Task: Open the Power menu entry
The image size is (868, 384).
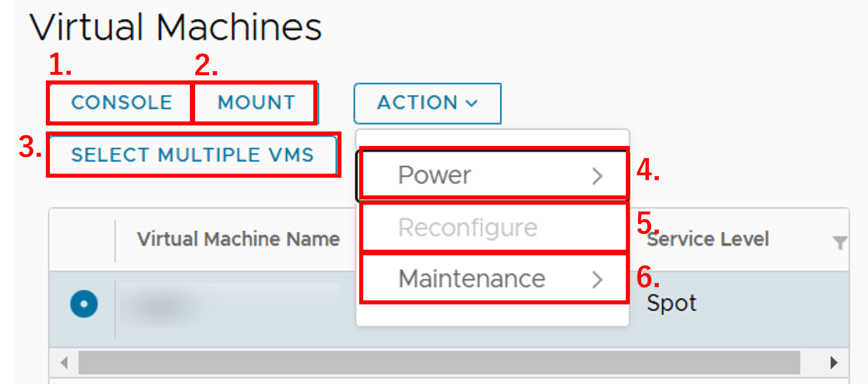Action: (434, 175)
